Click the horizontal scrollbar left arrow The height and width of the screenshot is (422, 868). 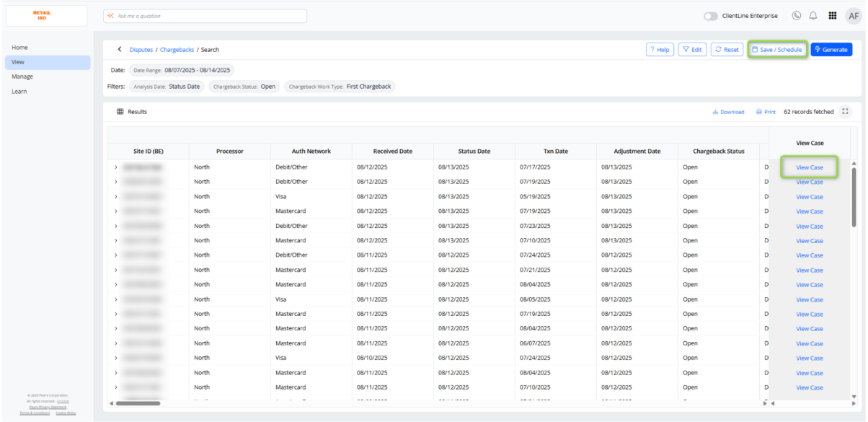point(111,403)
